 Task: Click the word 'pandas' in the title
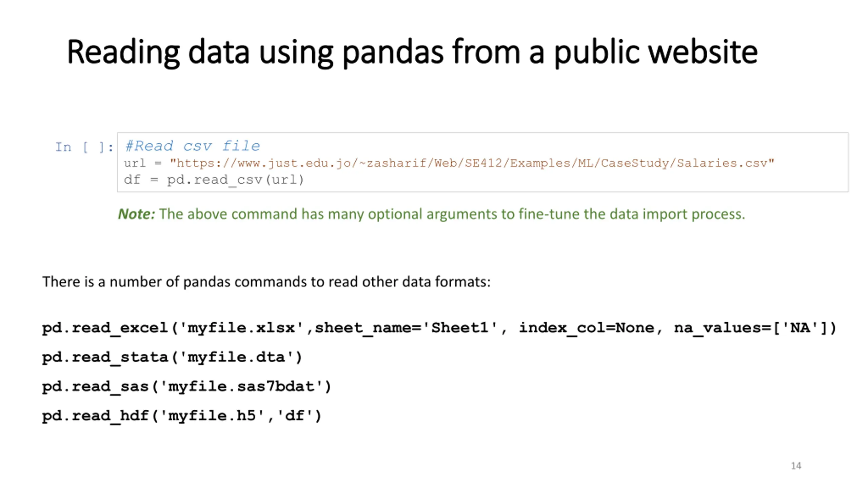tap(393, 53)
